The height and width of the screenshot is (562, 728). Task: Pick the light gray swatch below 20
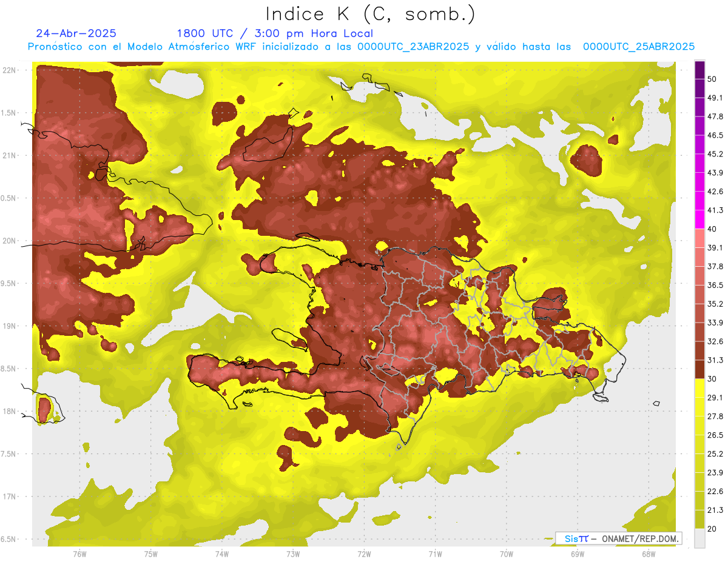click(x=699, y=538)
